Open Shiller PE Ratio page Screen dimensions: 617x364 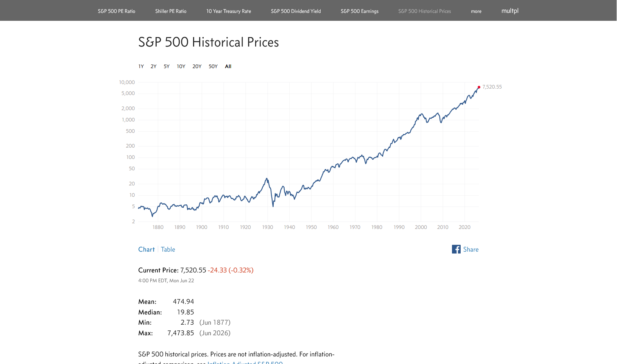point(171,11)
